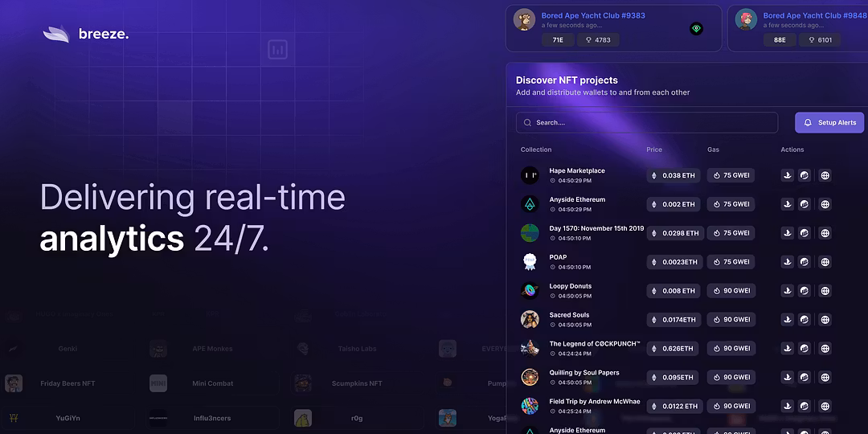Open OpenSea icon in 0.002 ETH Anyside row
Screen dimensions: 868x434
[x=787, y=204]
